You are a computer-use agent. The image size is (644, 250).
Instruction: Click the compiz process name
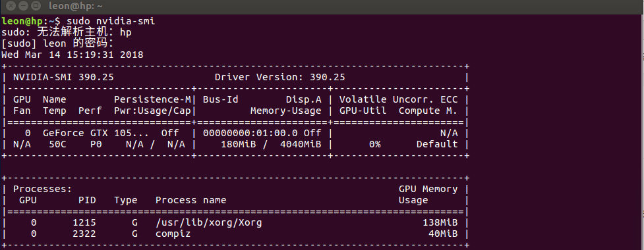pyautogui.click(x=173, y=234)
